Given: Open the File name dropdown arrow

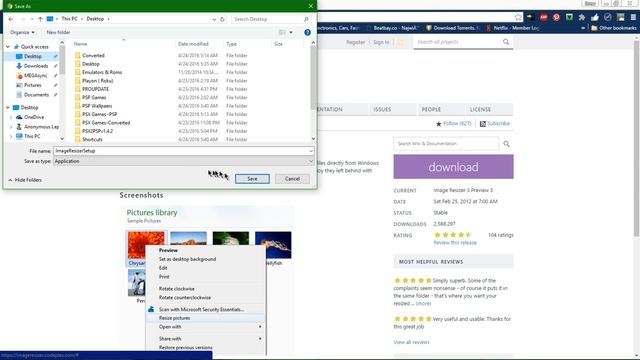Looking at the screenshot, I should [311, 151].
